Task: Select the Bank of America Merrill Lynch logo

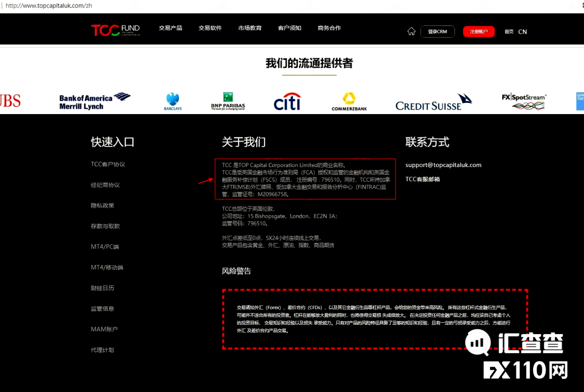Action: pos(94,100)
